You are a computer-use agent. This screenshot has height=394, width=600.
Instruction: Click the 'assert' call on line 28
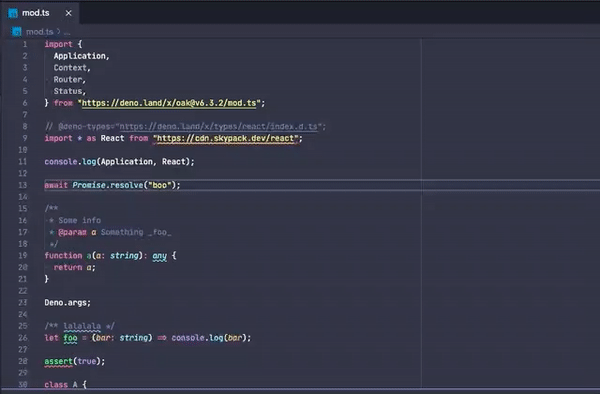tap(58, 361)
